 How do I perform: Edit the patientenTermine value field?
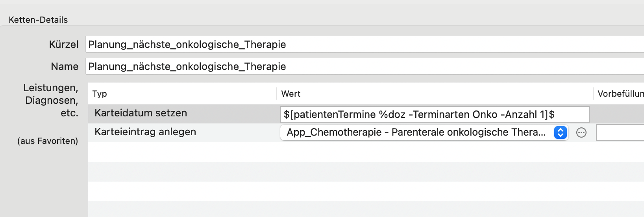(x=435, y=114)
